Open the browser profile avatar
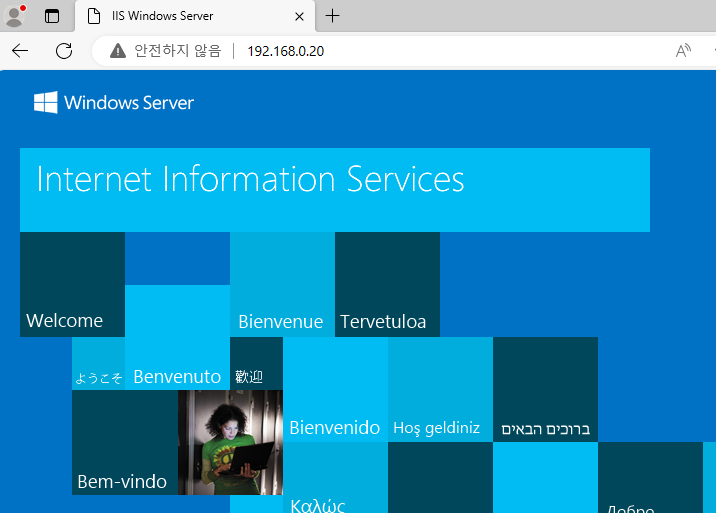716x513 pixels. point(15,16)
